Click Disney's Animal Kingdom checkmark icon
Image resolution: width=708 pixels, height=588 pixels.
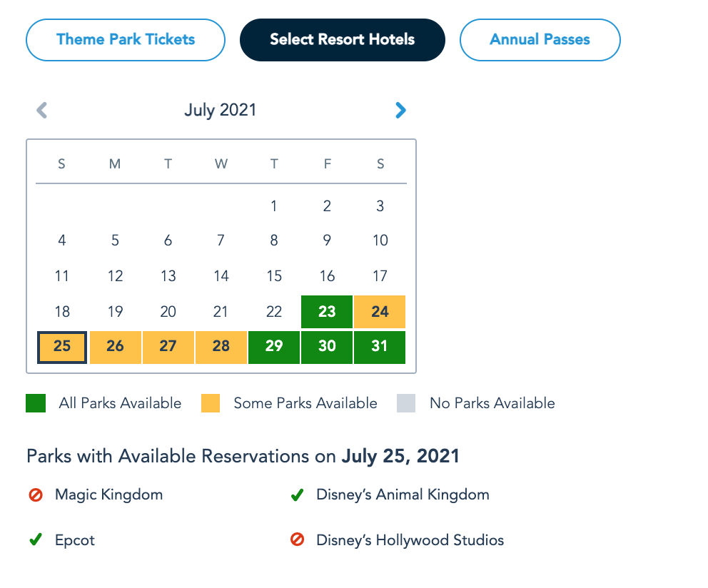tap(297, 495)
